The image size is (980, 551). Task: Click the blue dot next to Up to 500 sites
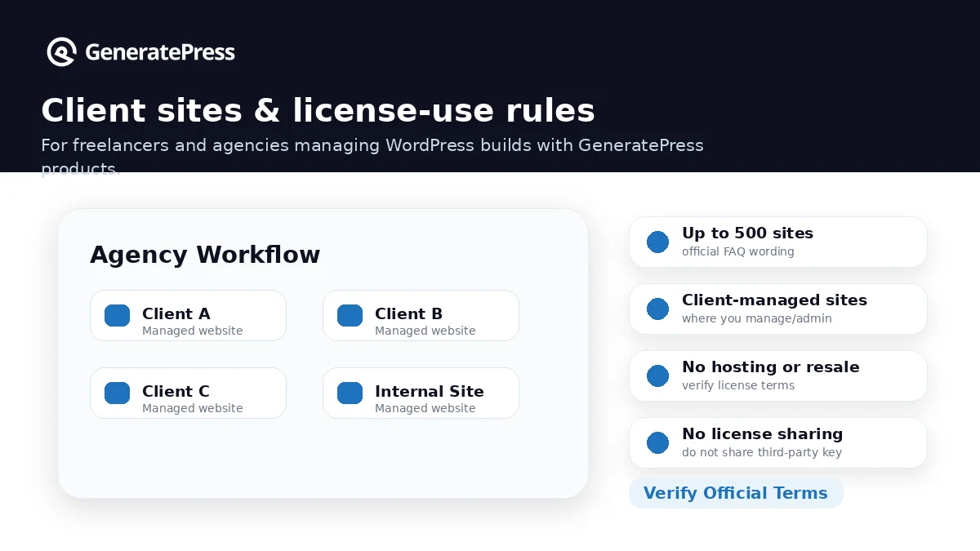point(657,242)
